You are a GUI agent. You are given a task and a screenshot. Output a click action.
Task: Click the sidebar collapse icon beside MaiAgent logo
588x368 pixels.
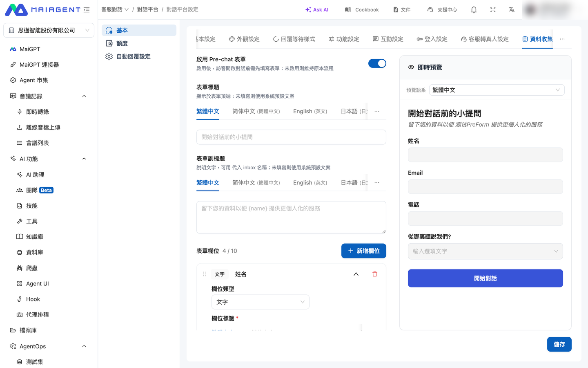tap(87, 10)
